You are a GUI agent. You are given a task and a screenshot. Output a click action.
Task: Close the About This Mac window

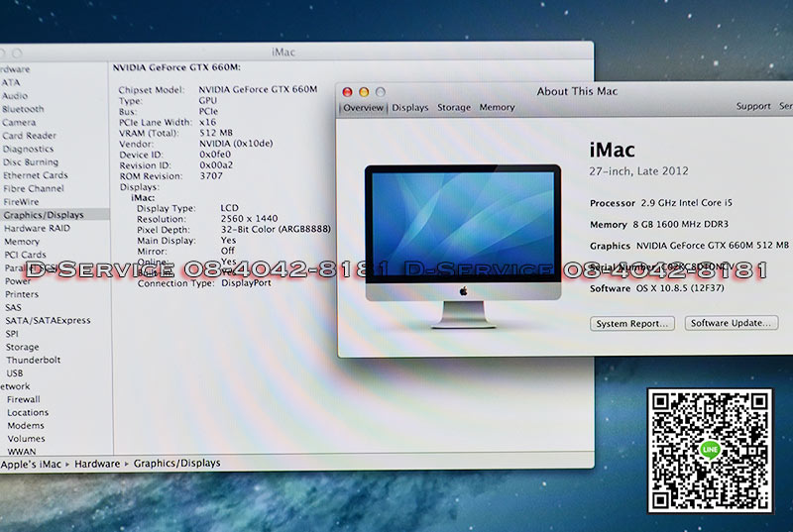(x=348, y=92)
